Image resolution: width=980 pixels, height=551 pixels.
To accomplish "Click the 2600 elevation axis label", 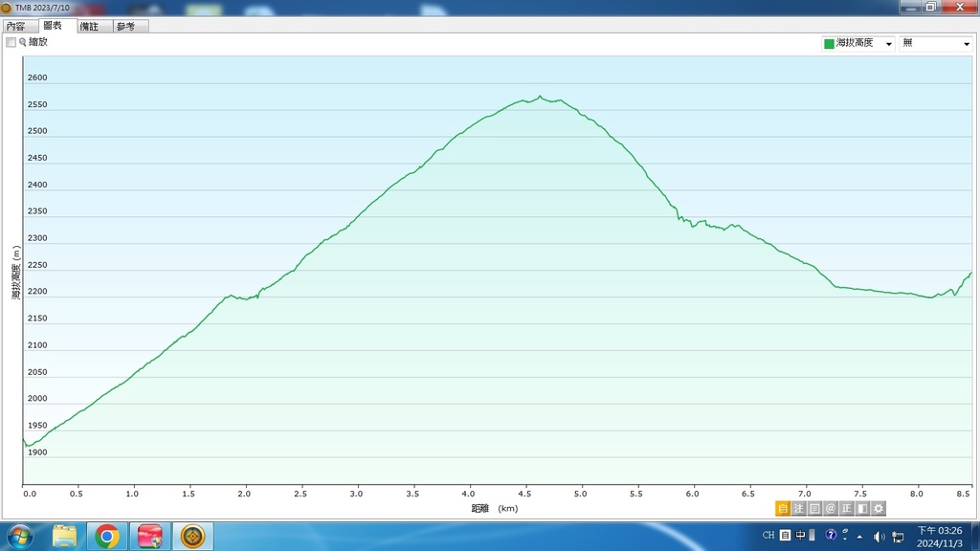I will click(x=37, y=77).
